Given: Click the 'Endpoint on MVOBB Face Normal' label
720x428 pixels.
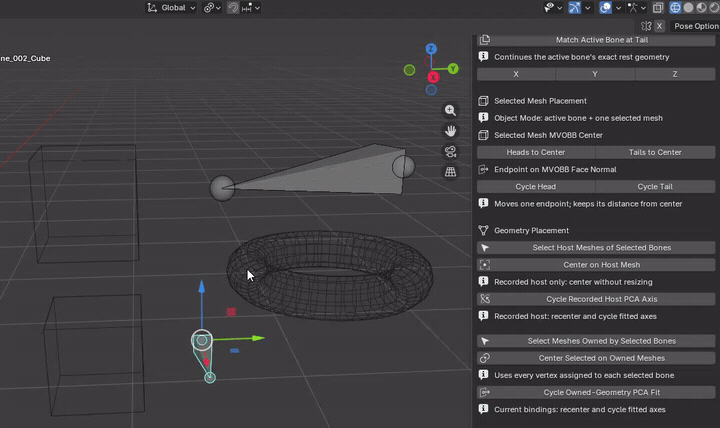Looking at the screenshot, I should coord(555,169).
